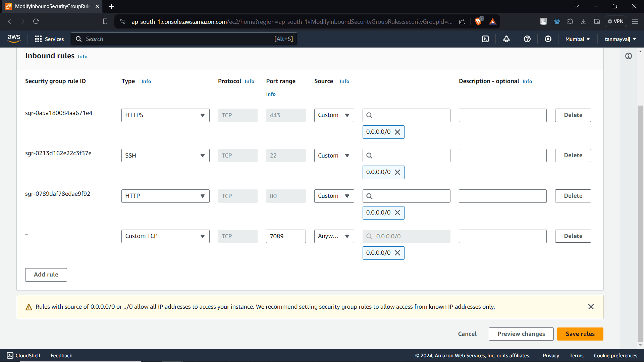Remove 0.0.0.0/0 from the HTTPS rule

[397, 132]
